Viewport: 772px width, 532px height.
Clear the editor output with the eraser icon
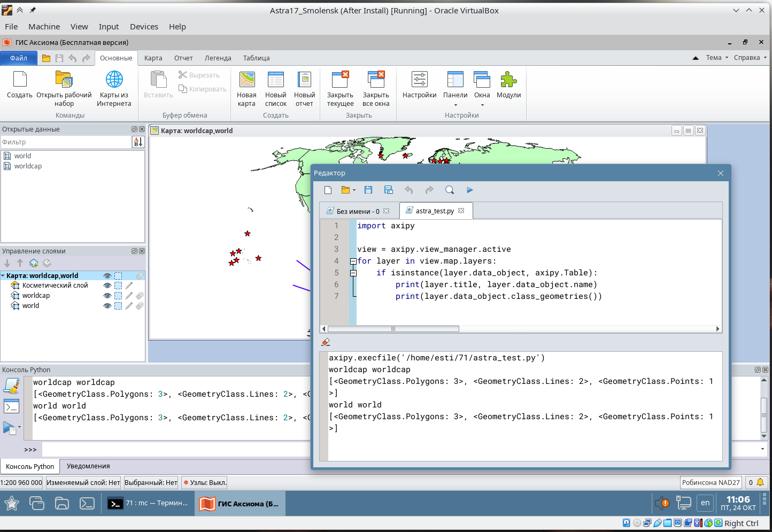click(326, 342)
